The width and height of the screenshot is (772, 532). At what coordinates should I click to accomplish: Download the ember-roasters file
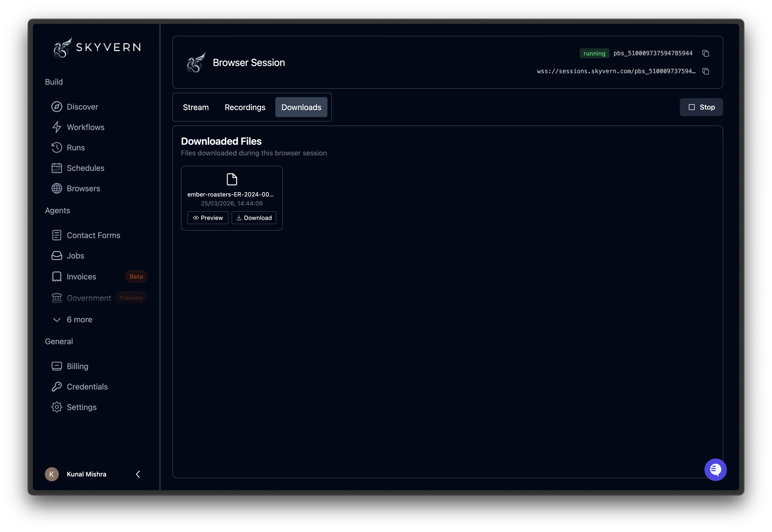pyautogui.click(x=254, y=218)
